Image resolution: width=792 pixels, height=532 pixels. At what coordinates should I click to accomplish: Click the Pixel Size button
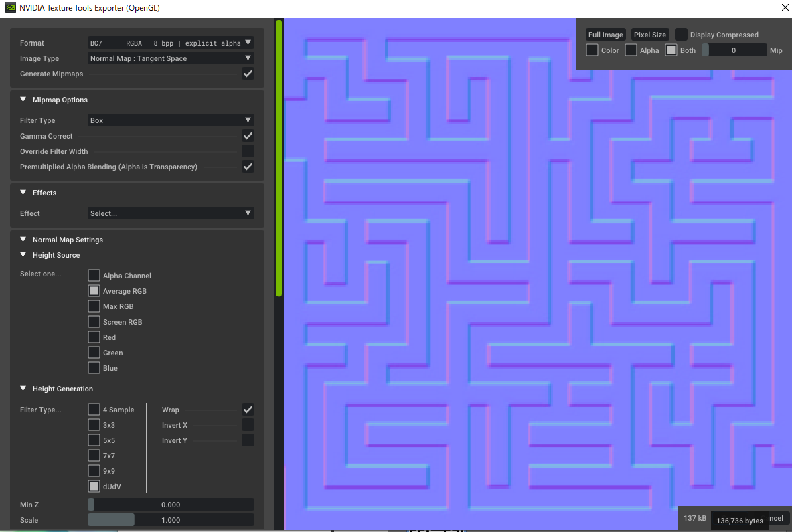[650, 35]
